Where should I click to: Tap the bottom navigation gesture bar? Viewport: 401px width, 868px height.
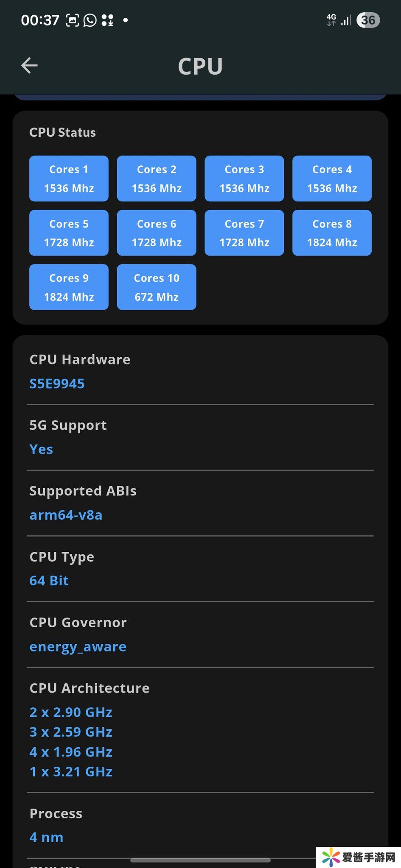[200, 860]
